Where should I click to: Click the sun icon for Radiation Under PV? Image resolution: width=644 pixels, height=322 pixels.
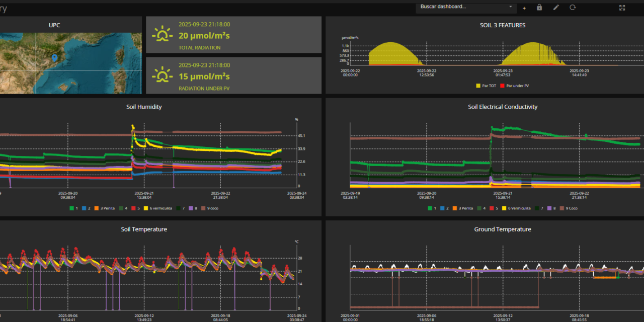(x=162, y=75)
